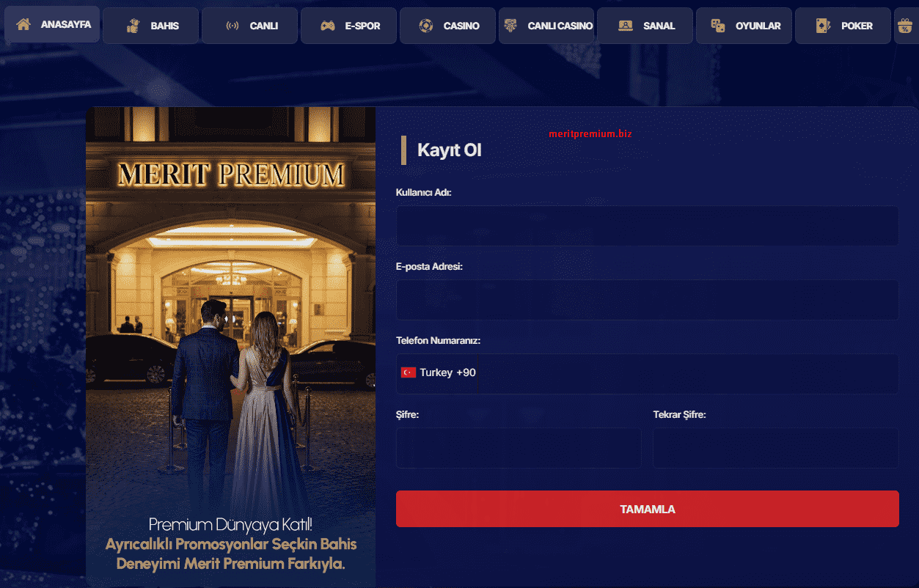Select the SANAL tab
Screen dimensions: 919x588
pos(645,26)
